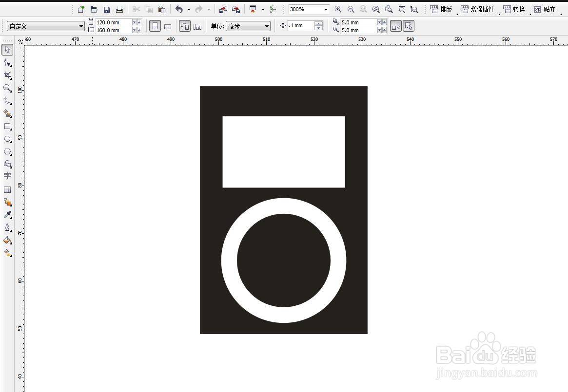Click the duplicate X distance field
The image size is (568, 392).
358,22
